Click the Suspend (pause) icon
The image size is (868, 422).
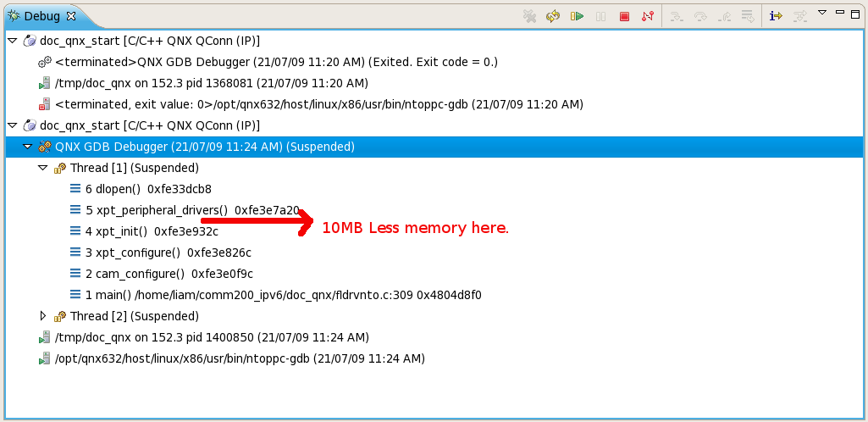click(x=601, y=16)
